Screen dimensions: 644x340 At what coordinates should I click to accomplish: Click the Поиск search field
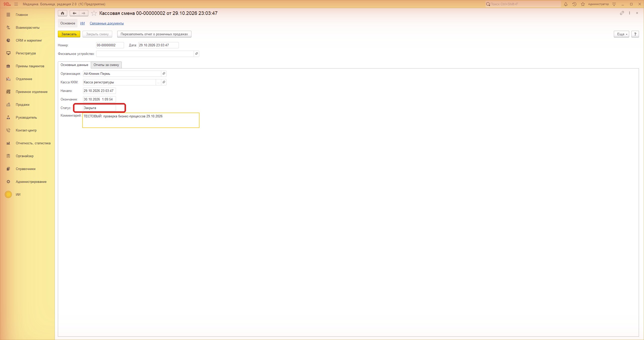523,4
